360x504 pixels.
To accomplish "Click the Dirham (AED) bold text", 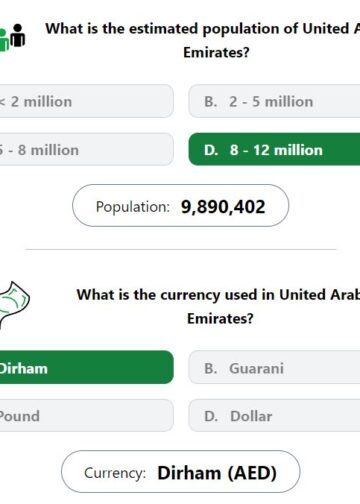I will (x=217, y=473).
